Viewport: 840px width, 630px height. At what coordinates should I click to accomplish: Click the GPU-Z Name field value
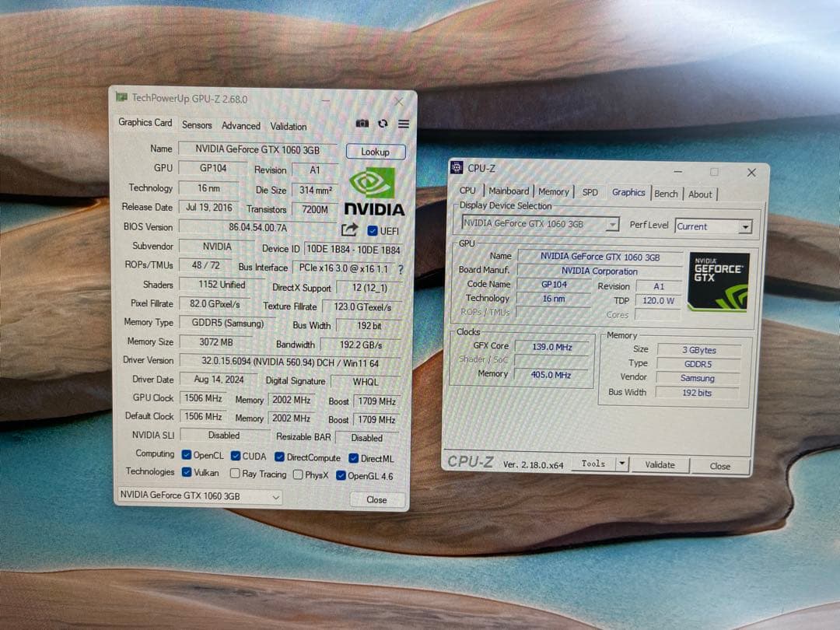pyautogui.click(x=257, y=149)
